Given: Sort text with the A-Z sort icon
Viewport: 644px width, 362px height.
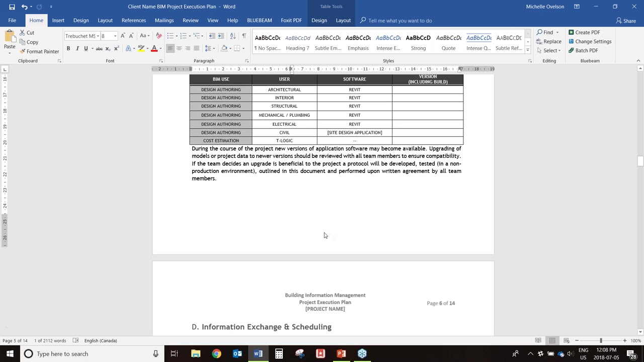Looking at the screenshot, I should click(x=232, y=36).
